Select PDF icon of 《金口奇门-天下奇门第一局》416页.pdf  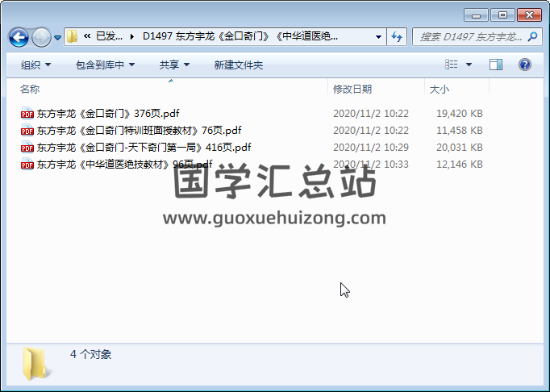coord(27,147)
